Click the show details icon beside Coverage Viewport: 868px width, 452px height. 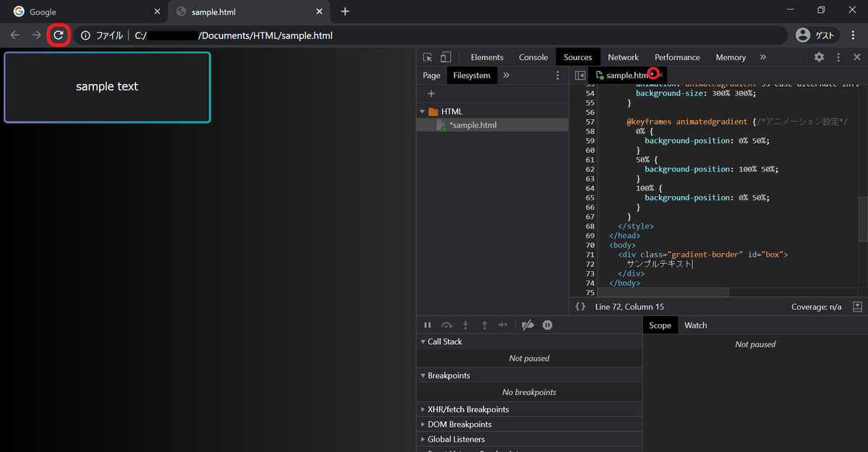[x=857, y=307]
